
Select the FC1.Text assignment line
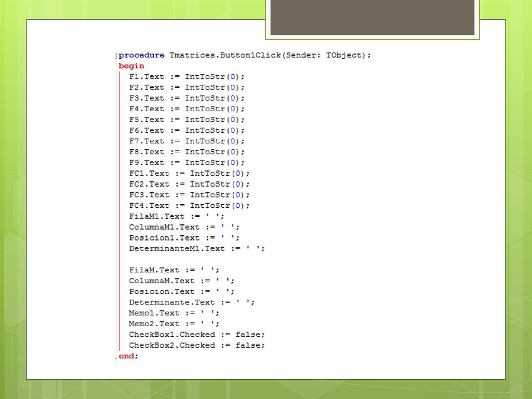189,174
